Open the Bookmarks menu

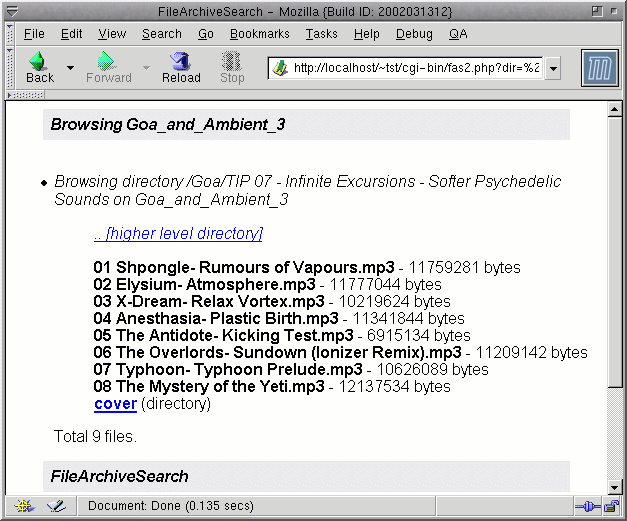(259, 34)
